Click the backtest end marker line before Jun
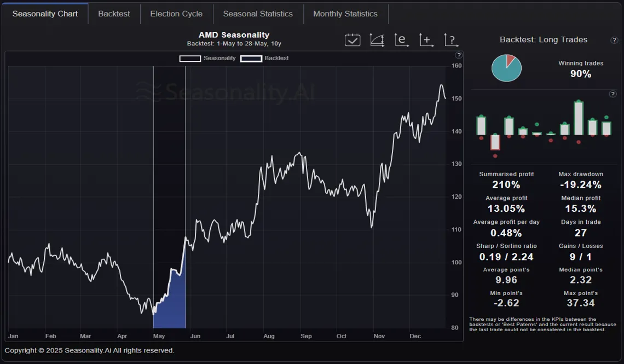The width and height of the screenshot is (624, 364). point(186,197)
